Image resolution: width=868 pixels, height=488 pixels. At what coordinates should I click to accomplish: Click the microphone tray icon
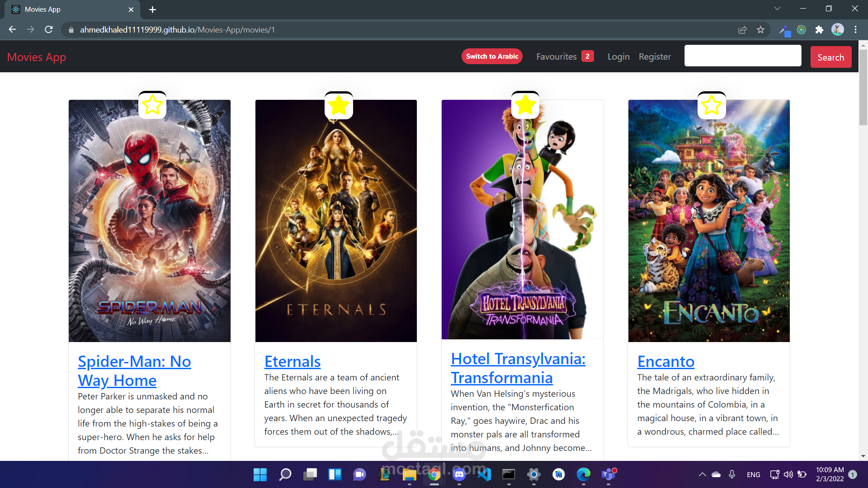pyautogui.click(x=732, y=474)
